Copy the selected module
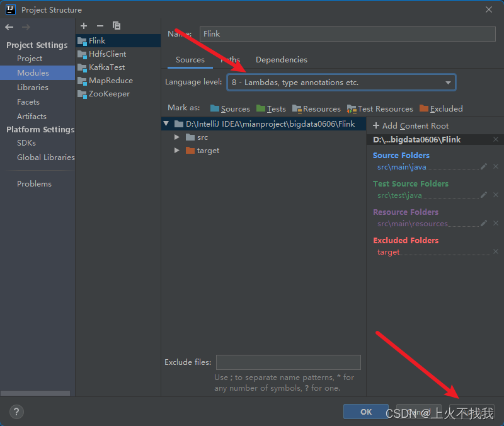Viewport: 504px width, 426px height. coord(117,26)
